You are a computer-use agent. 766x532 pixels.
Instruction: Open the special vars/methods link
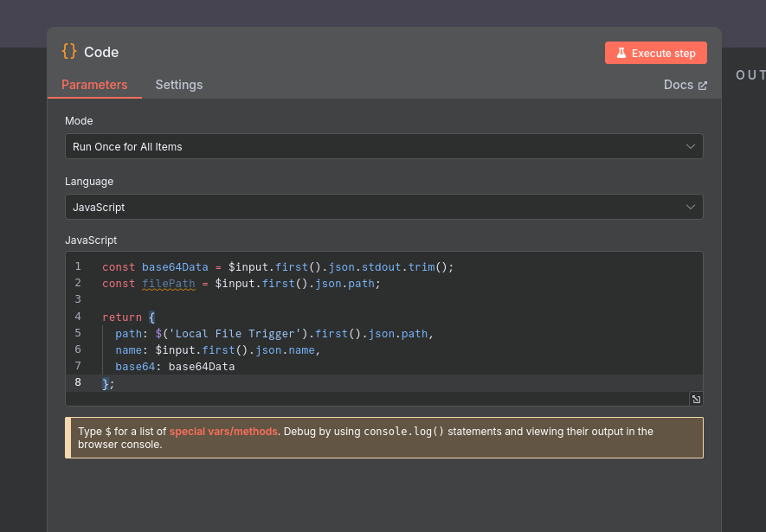point(223,432)
